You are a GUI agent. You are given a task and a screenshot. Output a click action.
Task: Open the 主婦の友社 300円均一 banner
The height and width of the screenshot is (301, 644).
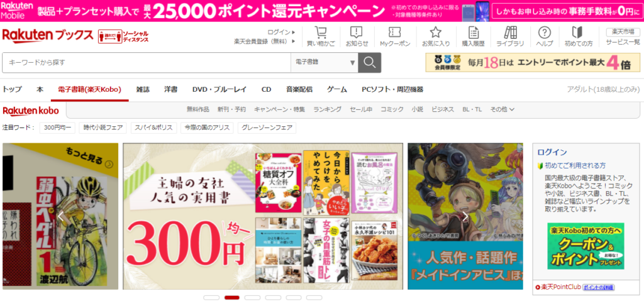(x=263, y=216)
